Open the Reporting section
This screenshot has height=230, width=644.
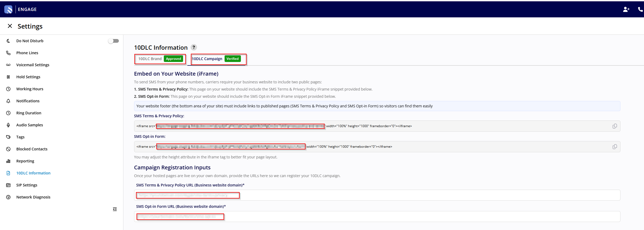point(25,161)
